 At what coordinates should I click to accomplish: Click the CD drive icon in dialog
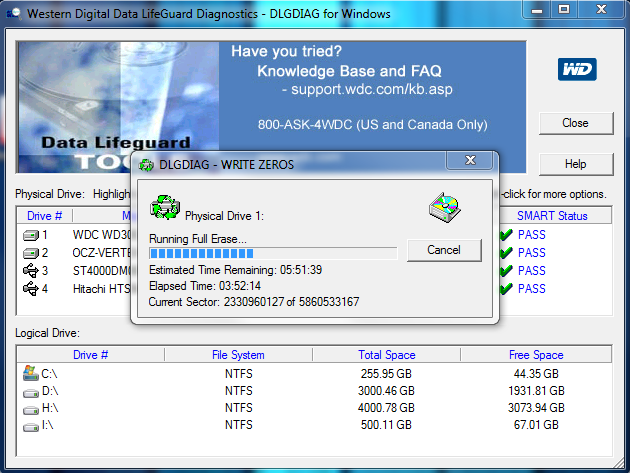pos(444,207)
